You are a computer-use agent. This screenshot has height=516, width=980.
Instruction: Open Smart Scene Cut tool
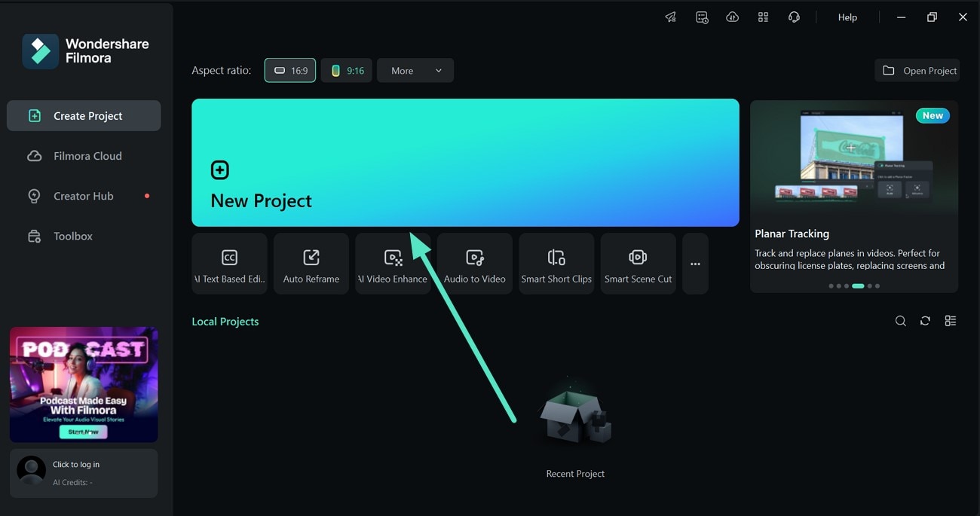638,264
